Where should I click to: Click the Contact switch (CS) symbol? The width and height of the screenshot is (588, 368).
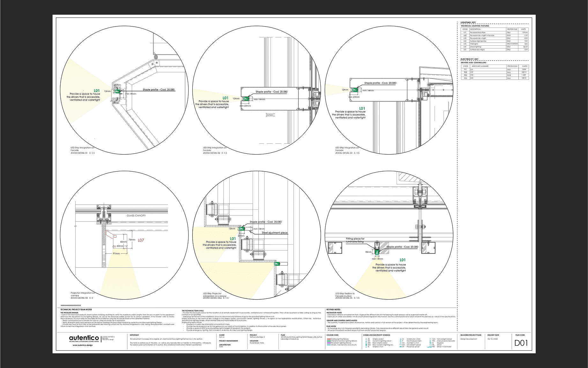pos(401,343)
